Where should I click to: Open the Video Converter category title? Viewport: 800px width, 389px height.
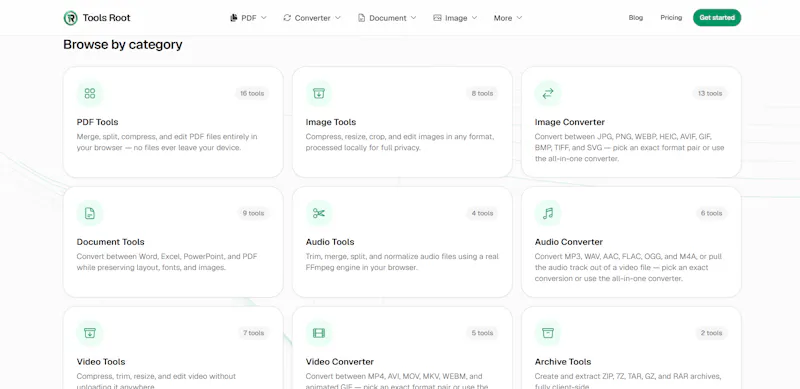pos(339,362)
